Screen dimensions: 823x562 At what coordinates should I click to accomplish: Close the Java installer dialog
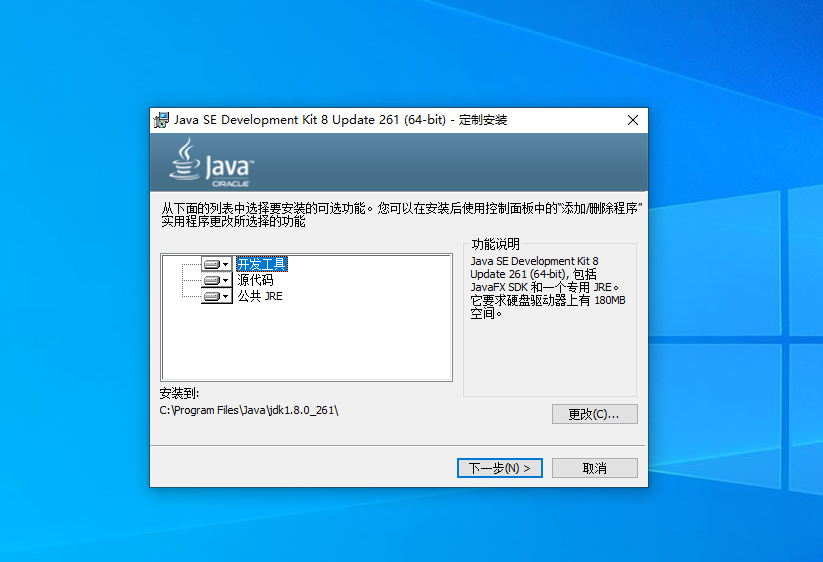[633, 120]
